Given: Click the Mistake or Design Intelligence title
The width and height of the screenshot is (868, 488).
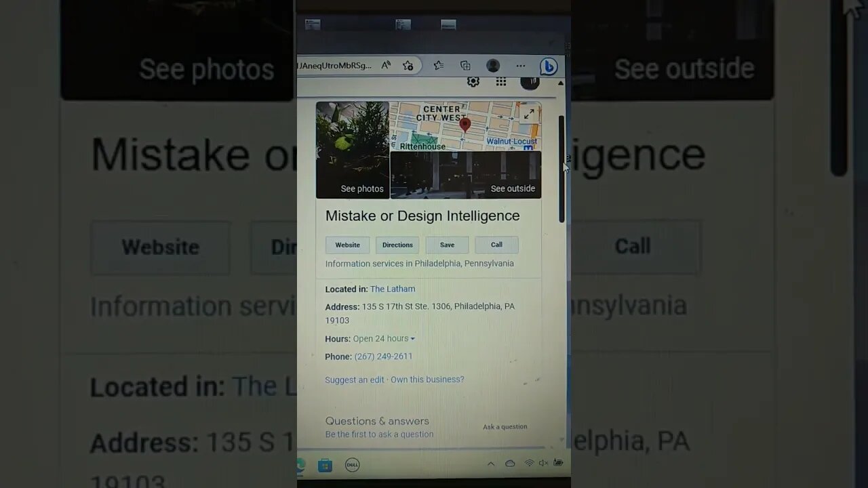Looking at the screenshot, I should (x=422, y=216).
